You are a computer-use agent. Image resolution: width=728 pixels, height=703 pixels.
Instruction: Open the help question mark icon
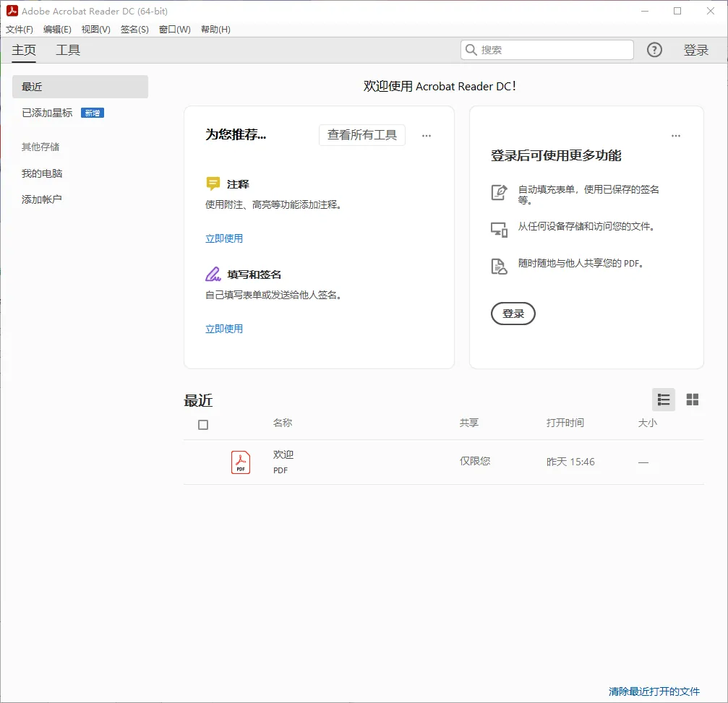[x=654, y=50]
